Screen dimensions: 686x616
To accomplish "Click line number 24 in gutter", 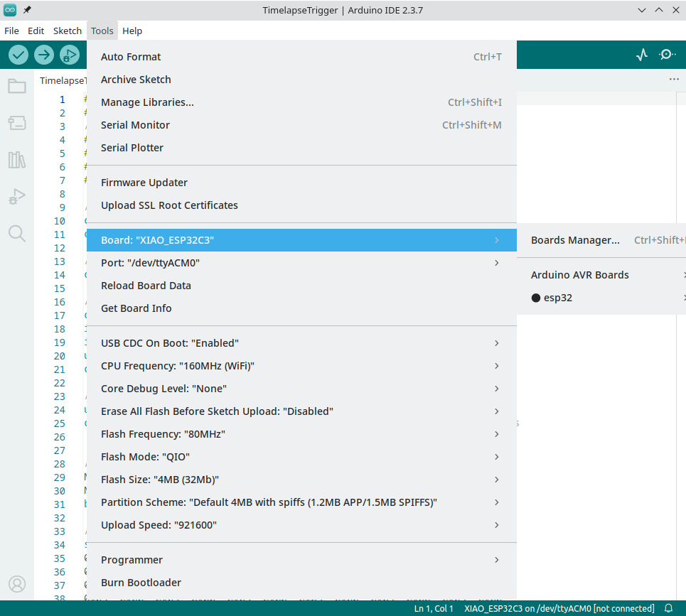I will click(x=60, y=410).
